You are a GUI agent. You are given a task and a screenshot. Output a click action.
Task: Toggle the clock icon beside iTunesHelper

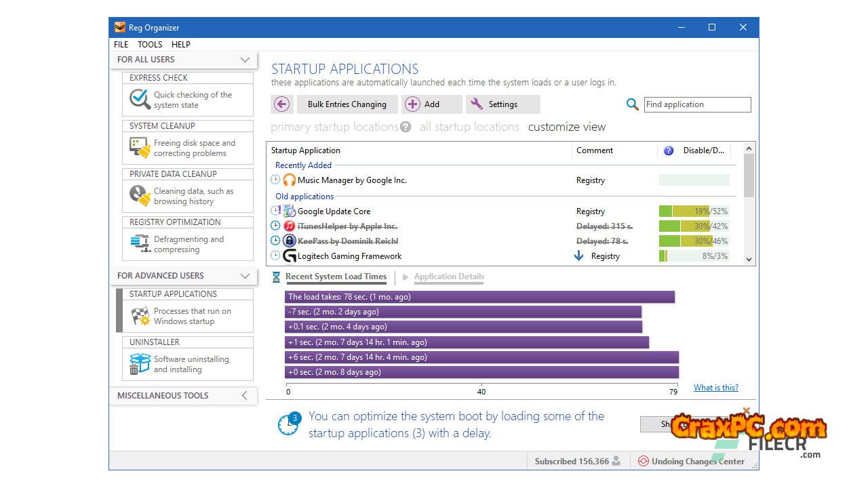pos(275,226)
